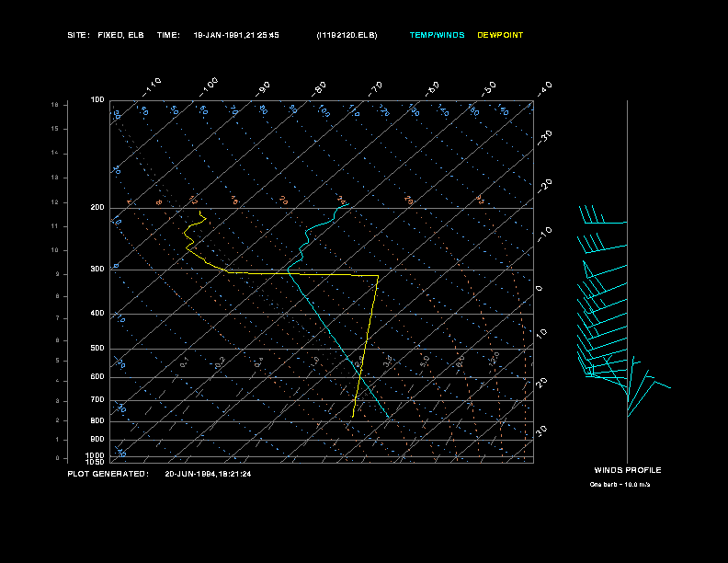Image resolution: width=728 pixels, height=563 pixels.
Task: Click the 800 pressure level label
Action: click(97, 420)
